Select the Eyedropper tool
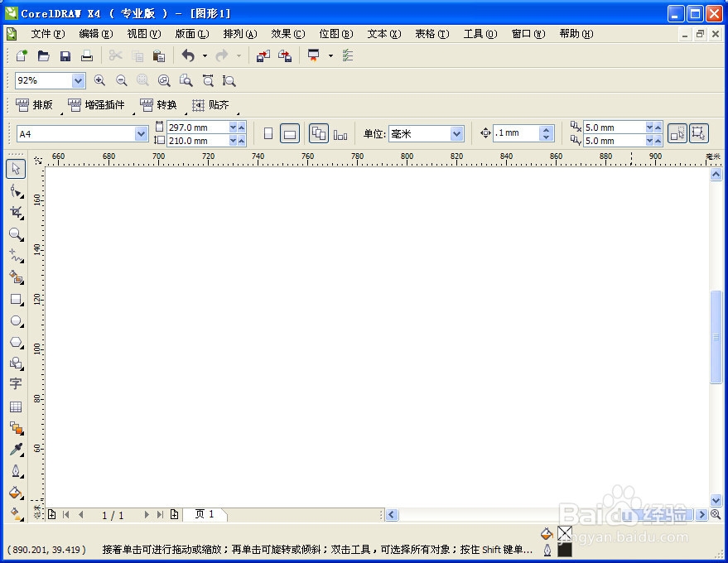 17,450
